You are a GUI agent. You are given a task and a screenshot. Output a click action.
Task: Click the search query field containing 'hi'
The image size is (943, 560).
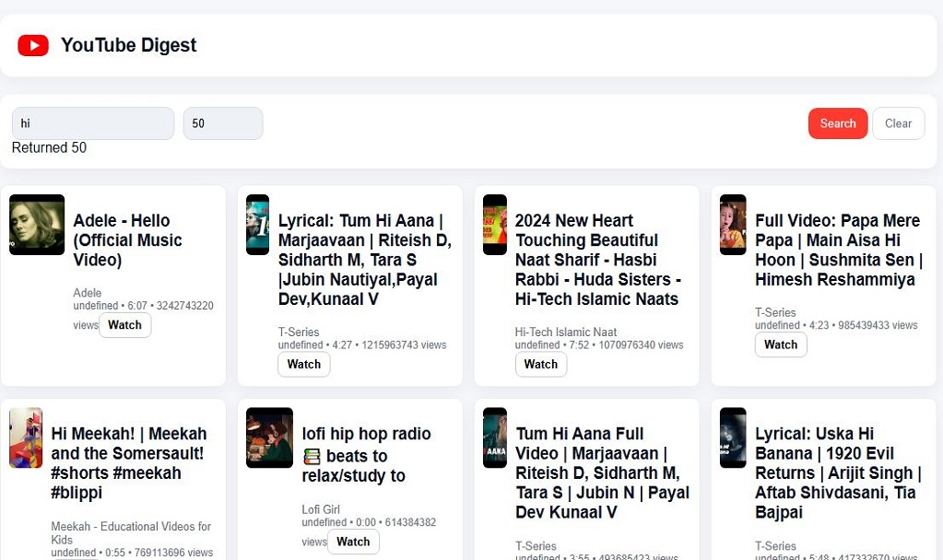tap(92, 123)
